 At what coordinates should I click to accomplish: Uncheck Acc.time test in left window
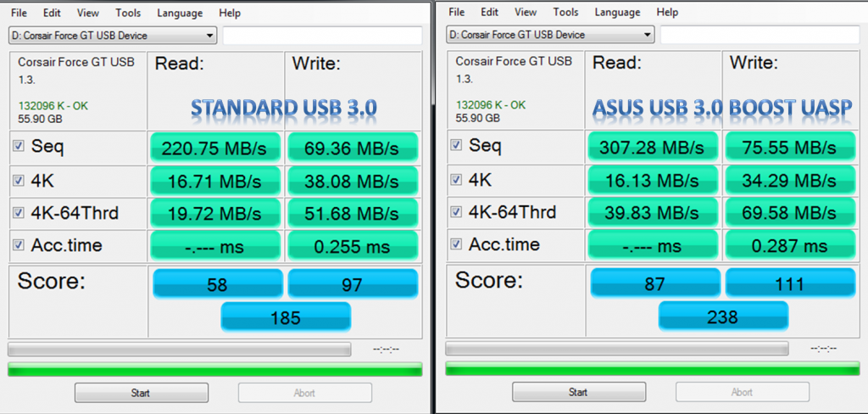click(19, 245)
